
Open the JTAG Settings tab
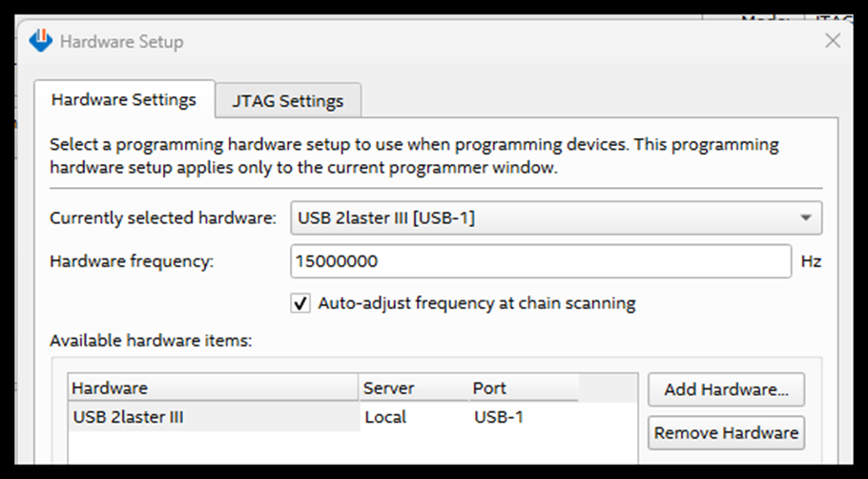(x=287, y=101)
